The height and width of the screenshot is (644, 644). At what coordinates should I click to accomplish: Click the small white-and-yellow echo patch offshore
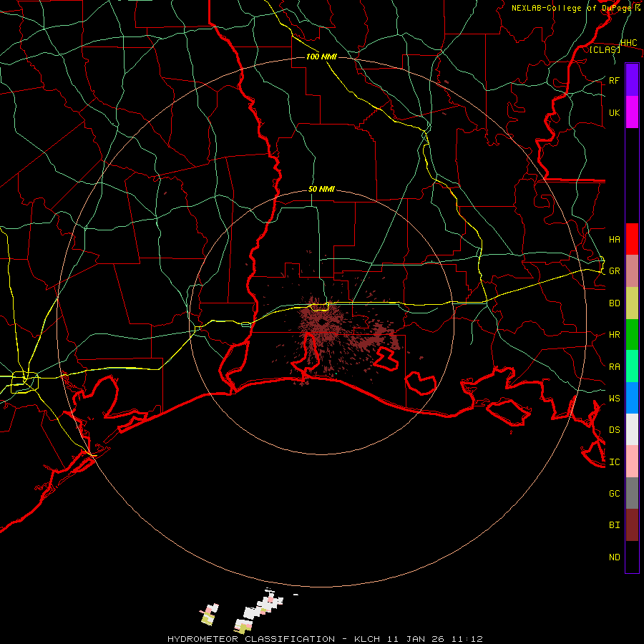tap(209, 614)
